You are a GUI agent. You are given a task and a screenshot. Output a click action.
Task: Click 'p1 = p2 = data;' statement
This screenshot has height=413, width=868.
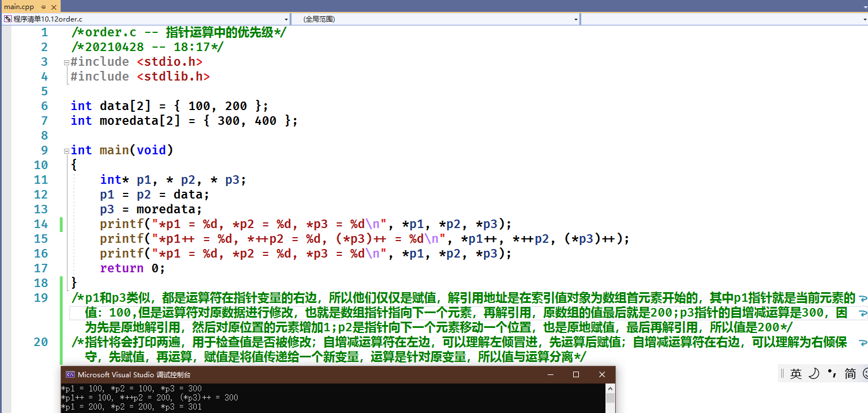coord(155,195)
